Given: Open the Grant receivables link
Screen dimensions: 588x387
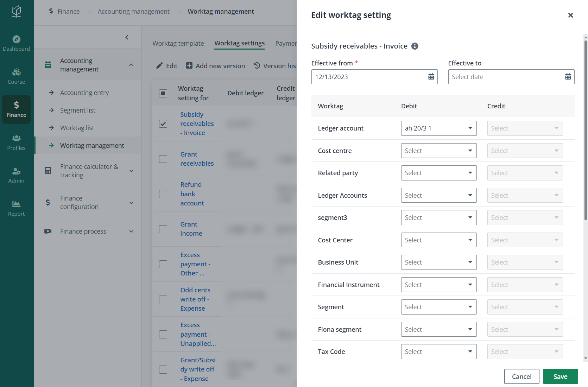Looking at the screenshot, I should tap(197, 159).
